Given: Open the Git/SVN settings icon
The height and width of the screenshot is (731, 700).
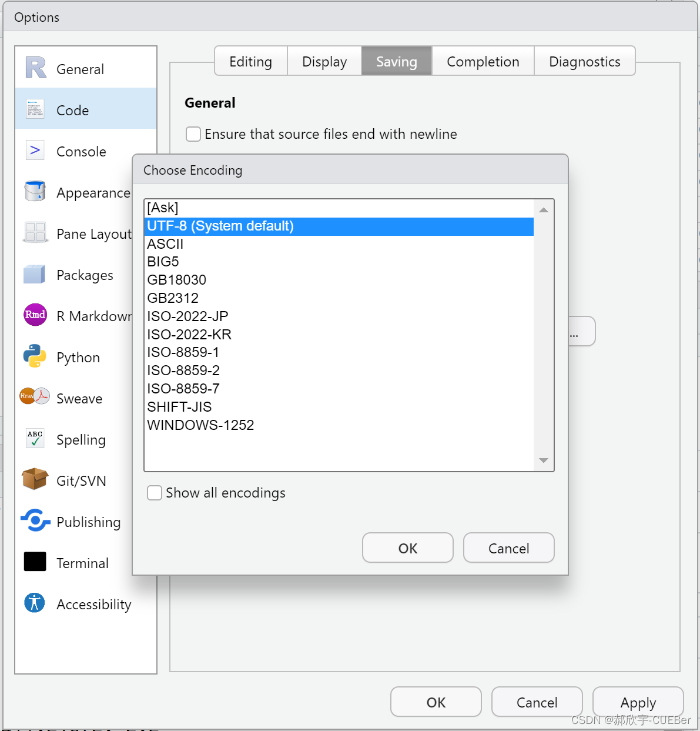Looking at the screenshot, I should [x=35, y=480].
